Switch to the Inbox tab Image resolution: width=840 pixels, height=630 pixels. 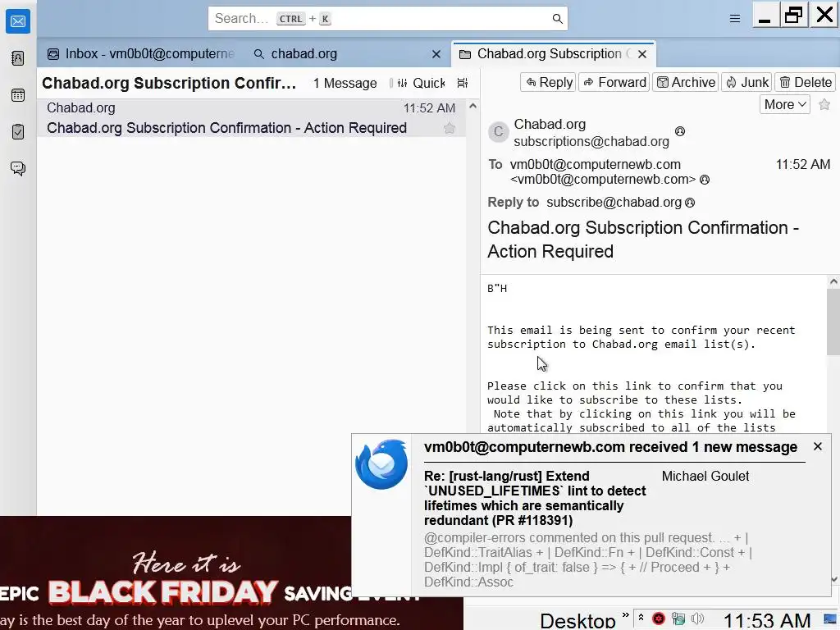click(x=141, y=53)
